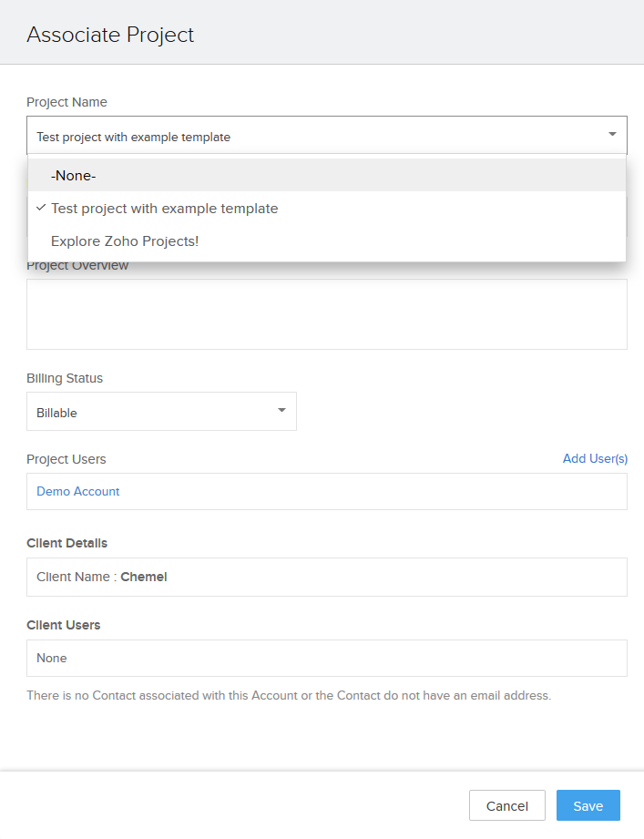Click the Client Users "None" box
Screen dimensions: 644x839
[326, 658]
